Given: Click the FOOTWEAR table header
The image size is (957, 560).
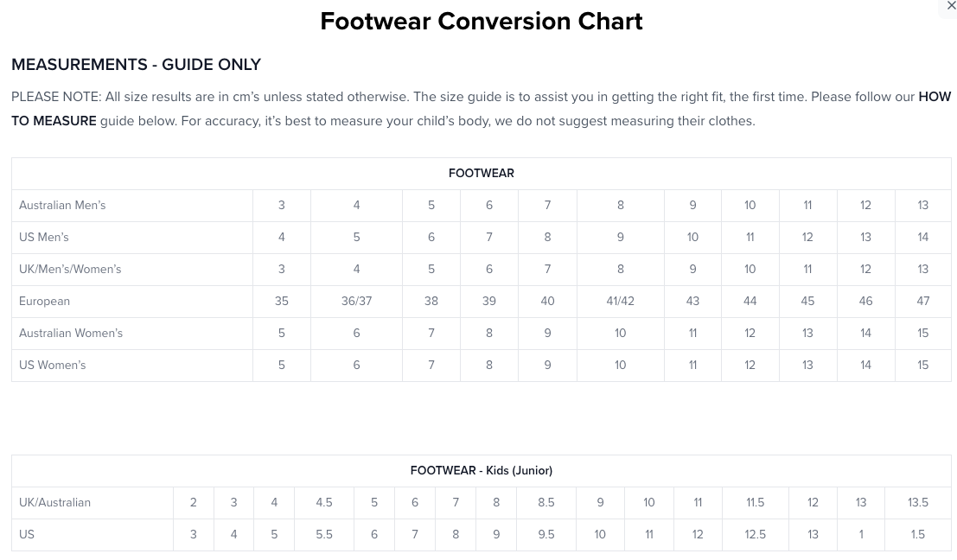Looking at the screenshot, I should pos(481,174).
